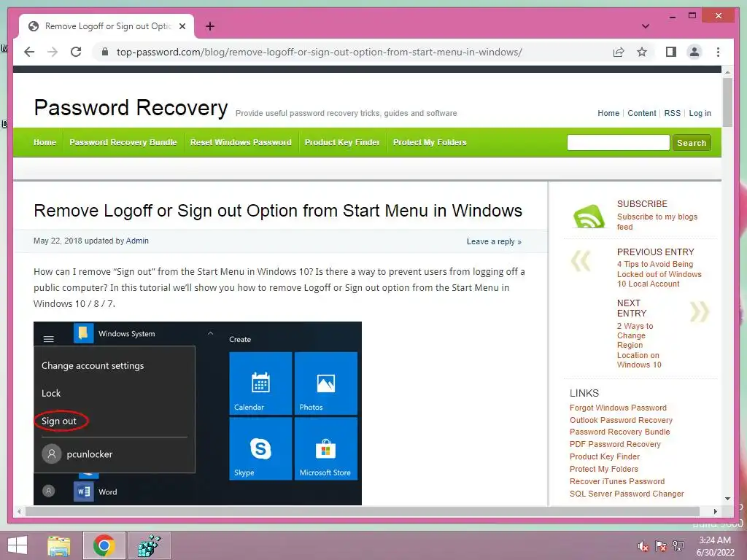Open Protect My Folders sidebar link
The image size is (747, 560).
tap(603, 469)
